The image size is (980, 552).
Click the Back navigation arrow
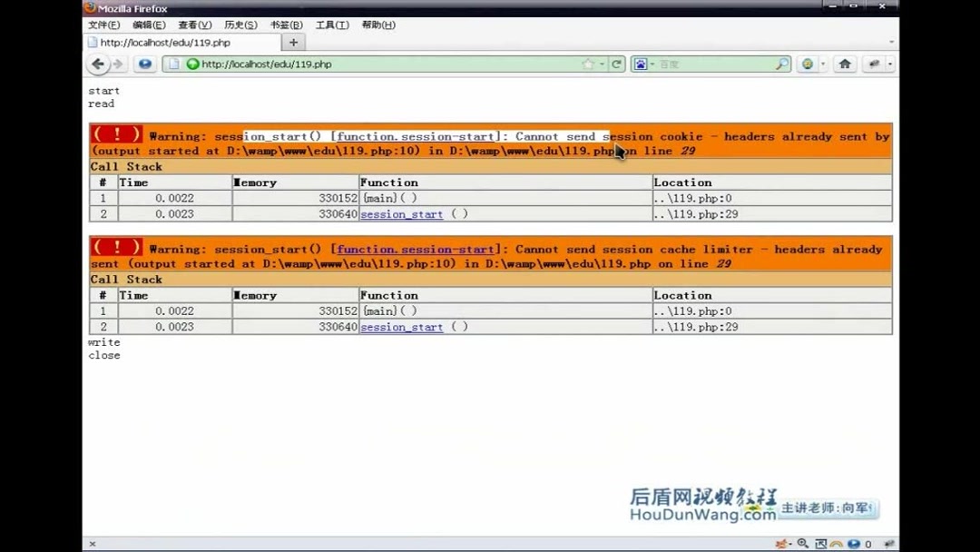click(x=98, y=64)
